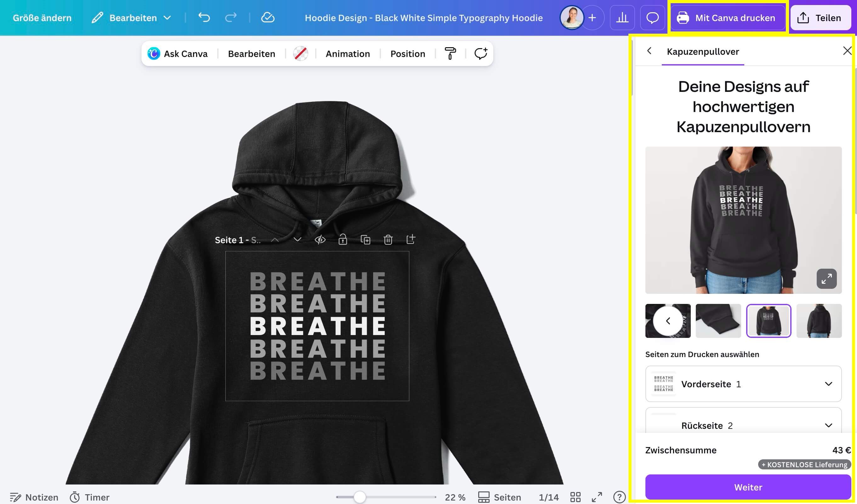Open the Animation menu item
857x504 pixels.
click(x=348, y=54)
